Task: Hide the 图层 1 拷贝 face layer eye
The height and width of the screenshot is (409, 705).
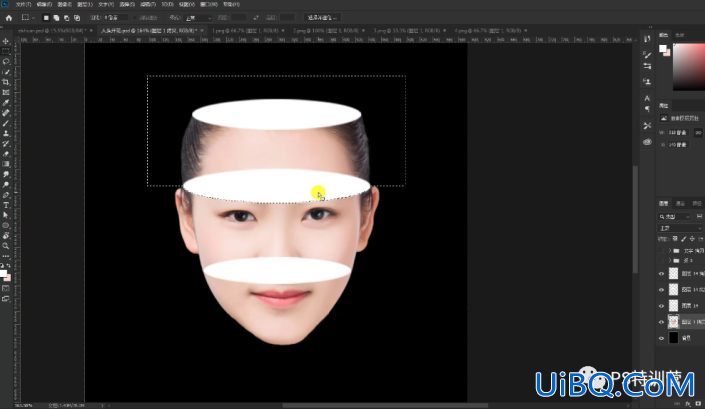Action: point(661,322)
